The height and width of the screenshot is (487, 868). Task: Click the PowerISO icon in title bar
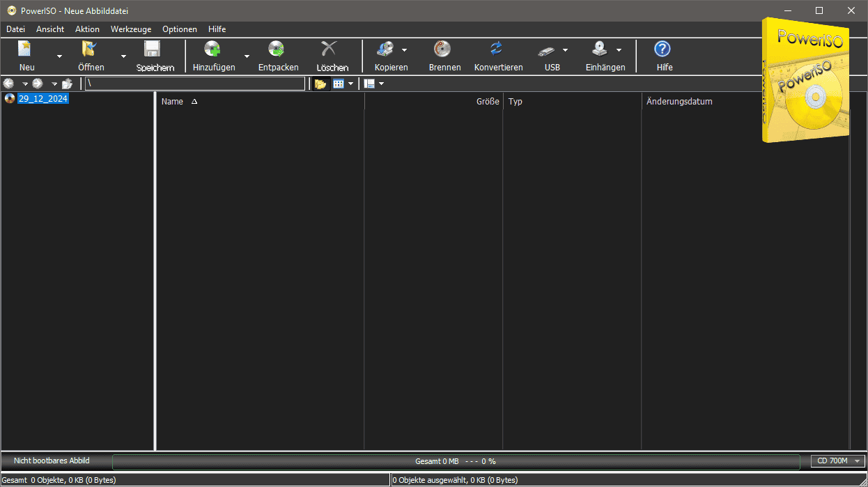pos(11,10)
